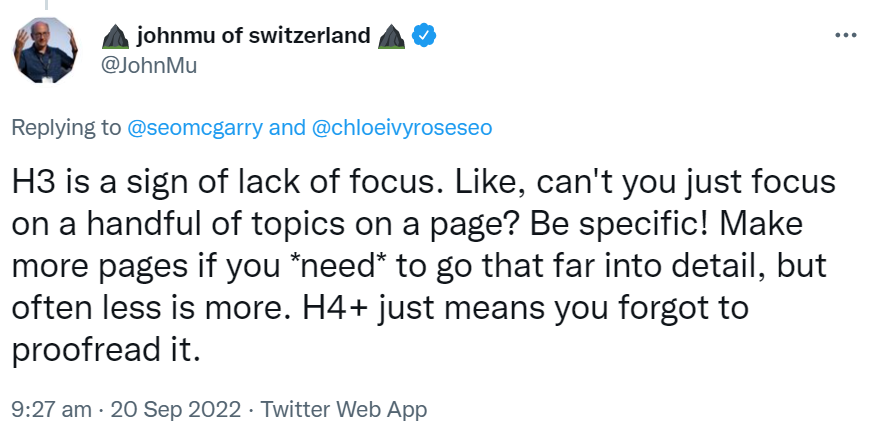Open the @chloeivyroseseo mention link
Screen dimensions: 869x436
pos(400,128)
